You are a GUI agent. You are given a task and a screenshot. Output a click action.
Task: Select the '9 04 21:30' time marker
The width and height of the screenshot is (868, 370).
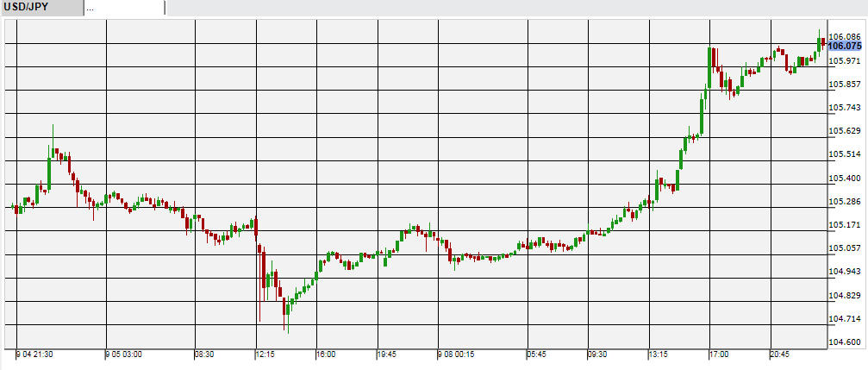pyautogui.click(x=34, y=354)
